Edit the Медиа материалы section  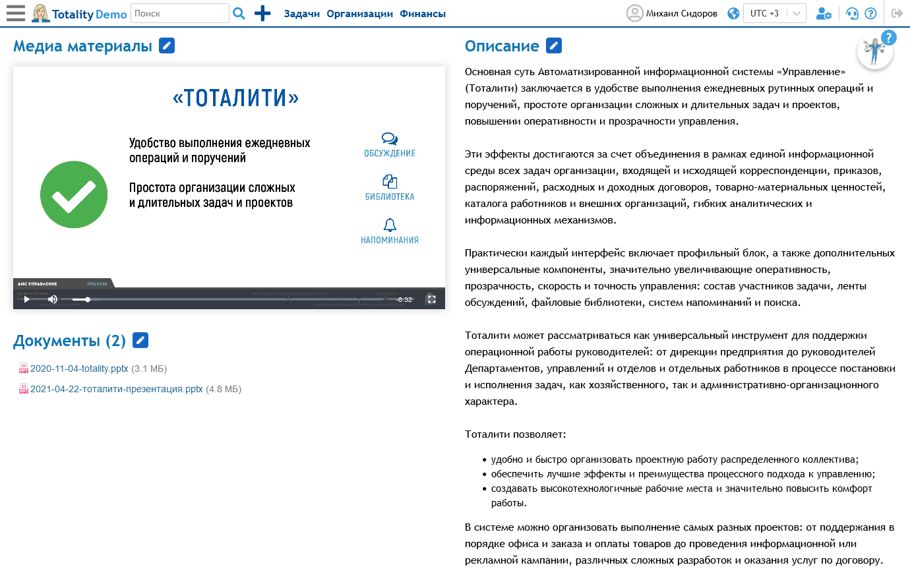pyautogui.click(x=167, y=45)
